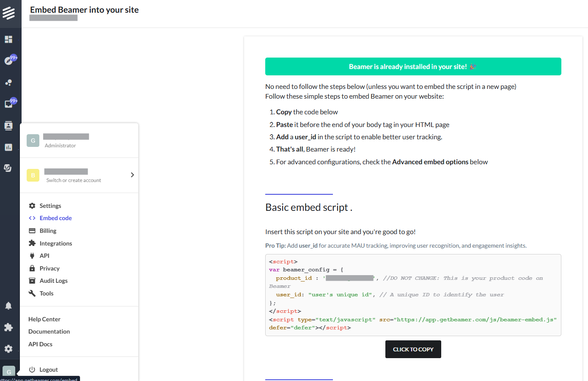Open the dashboard grid icon in sidebar

[8, 39]
